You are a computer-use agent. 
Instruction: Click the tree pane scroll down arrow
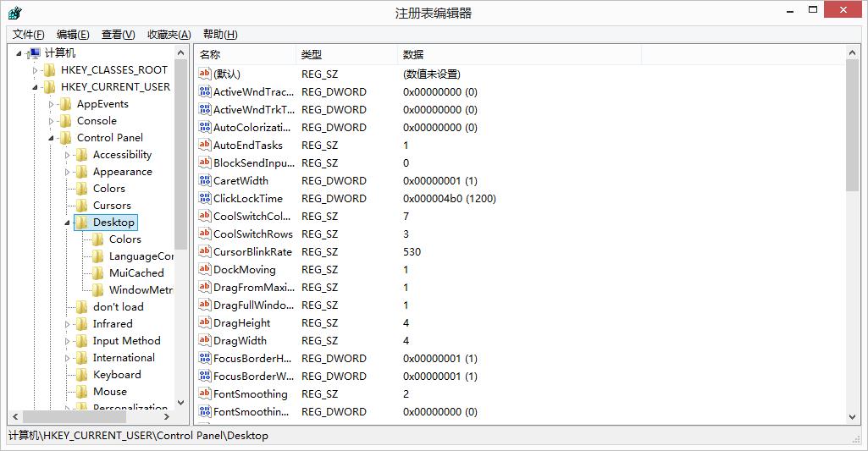click(180, 404)
